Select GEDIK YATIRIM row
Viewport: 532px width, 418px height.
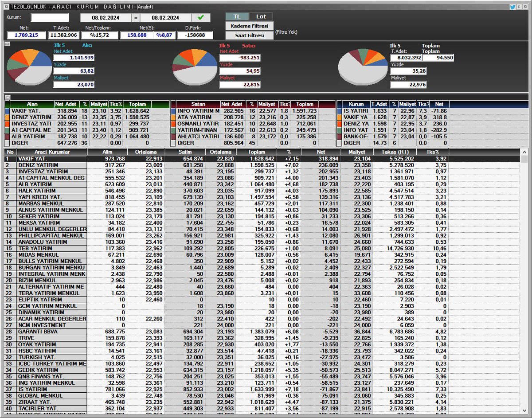[263, 370]
